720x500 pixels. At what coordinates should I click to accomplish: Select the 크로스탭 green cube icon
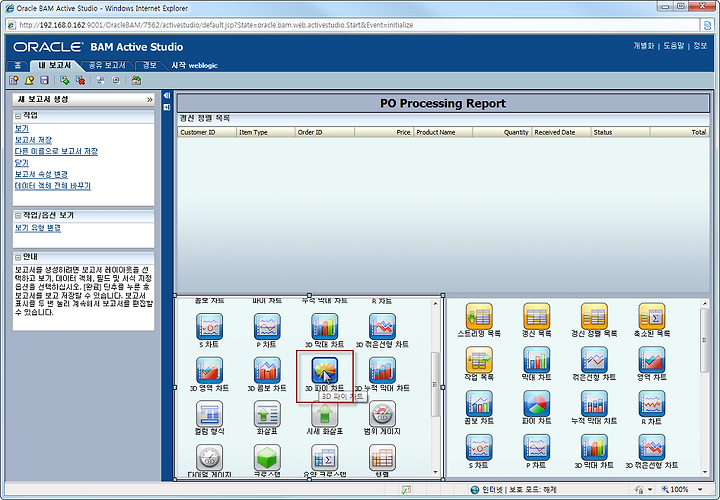coord(267,457)
